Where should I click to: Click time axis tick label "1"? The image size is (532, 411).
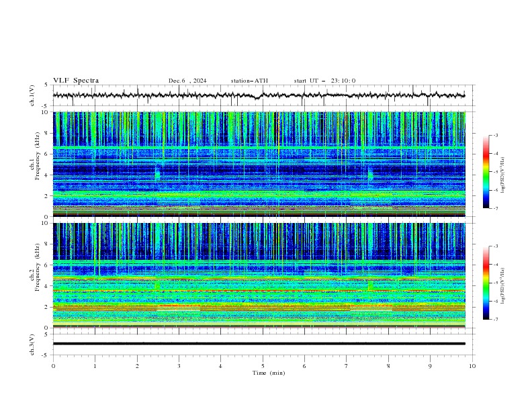95,366
